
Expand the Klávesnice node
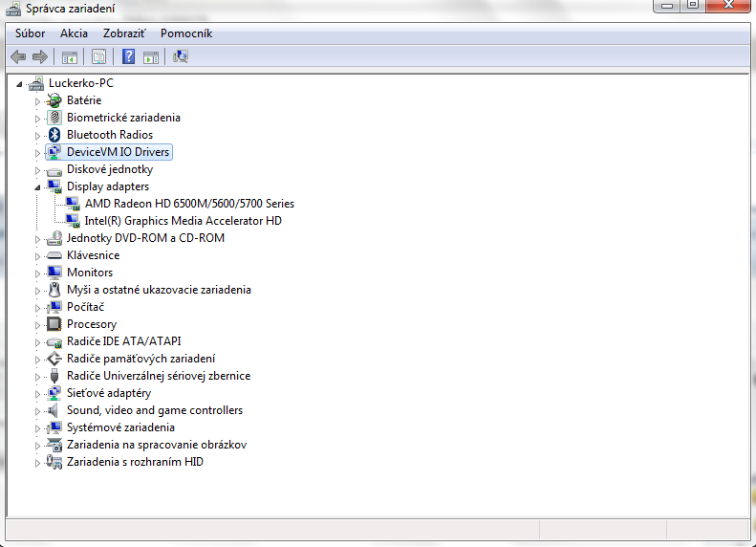pyautogui.click(x=37, y=256)
